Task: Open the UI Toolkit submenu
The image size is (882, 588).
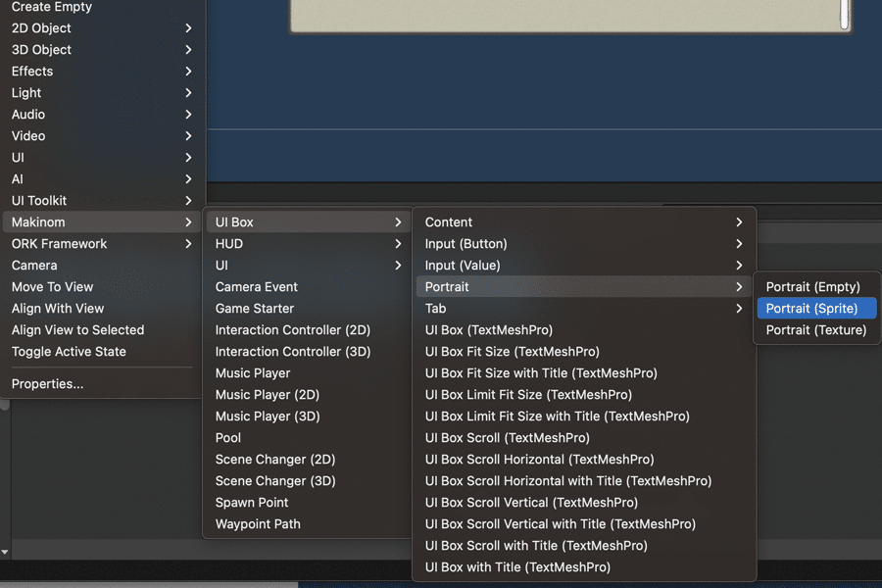Action: [101, 201]
